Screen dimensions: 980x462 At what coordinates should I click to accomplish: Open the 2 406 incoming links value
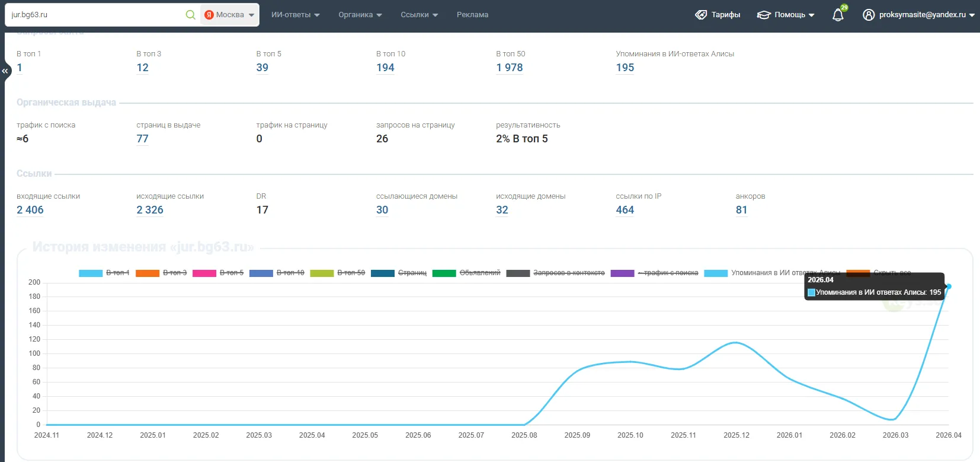point(30,210)
